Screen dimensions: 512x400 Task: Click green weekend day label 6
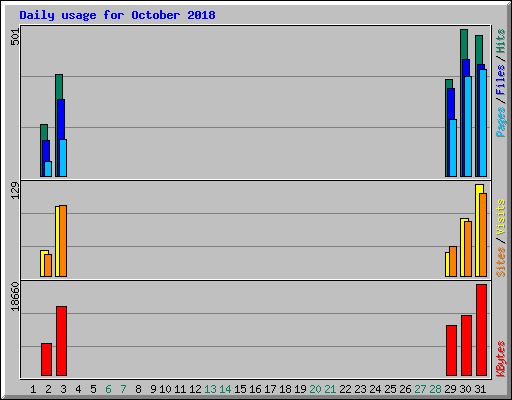click(108, 389)
